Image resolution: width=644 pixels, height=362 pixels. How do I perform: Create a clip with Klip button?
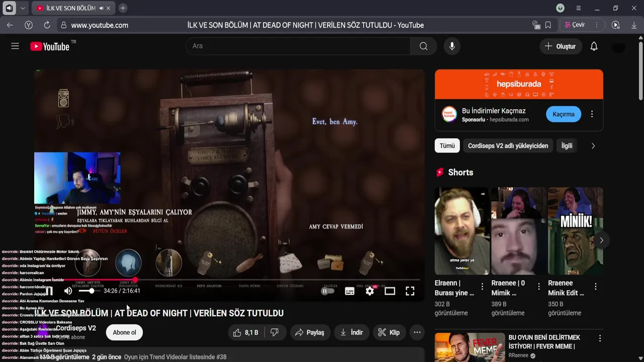coord(388,332)
